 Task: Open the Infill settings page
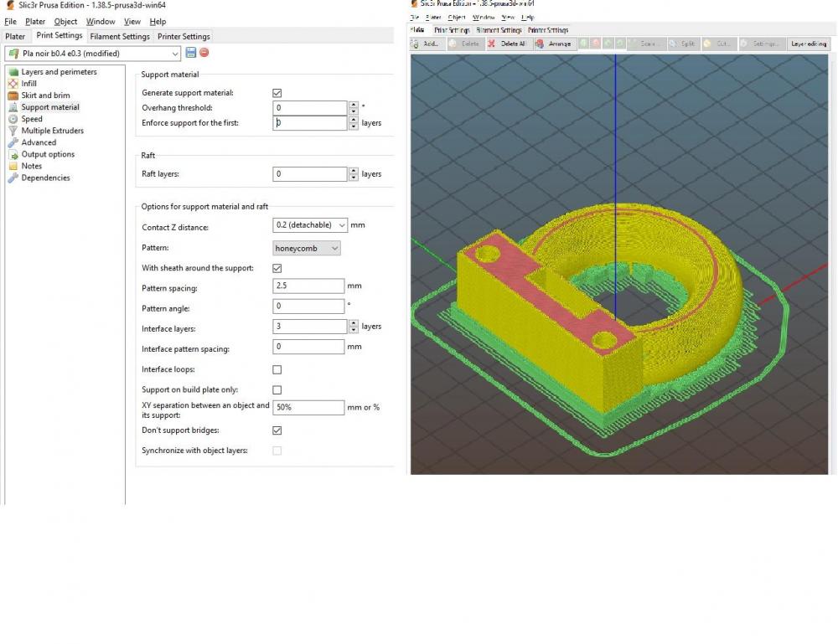(x=29, y=84)
